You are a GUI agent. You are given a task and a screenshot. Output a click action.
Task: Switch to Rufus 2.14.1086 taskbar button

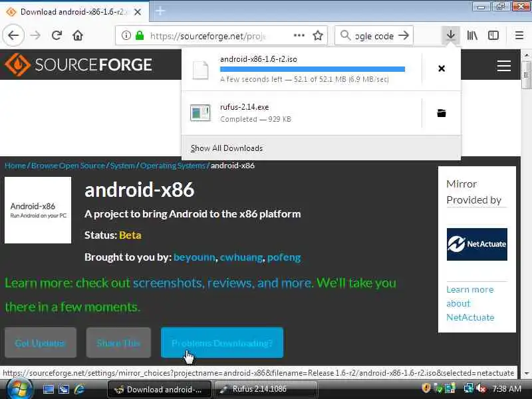(x=265, y=389)
